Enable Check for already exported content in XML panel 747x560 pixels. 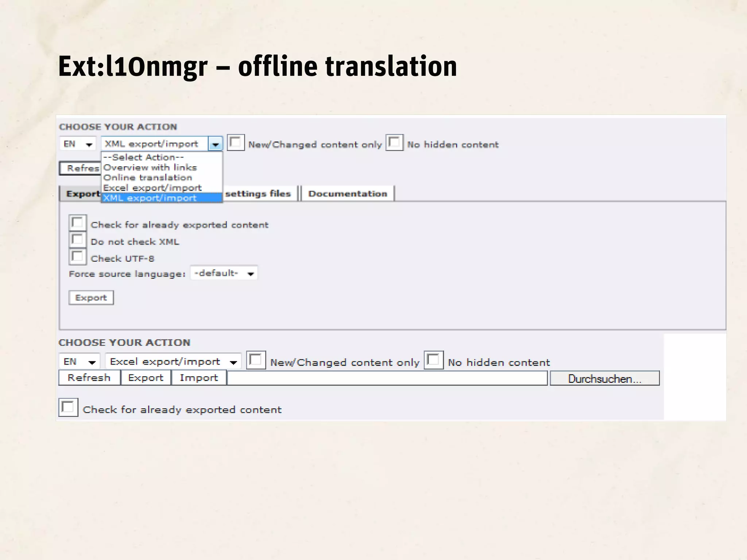77,223
